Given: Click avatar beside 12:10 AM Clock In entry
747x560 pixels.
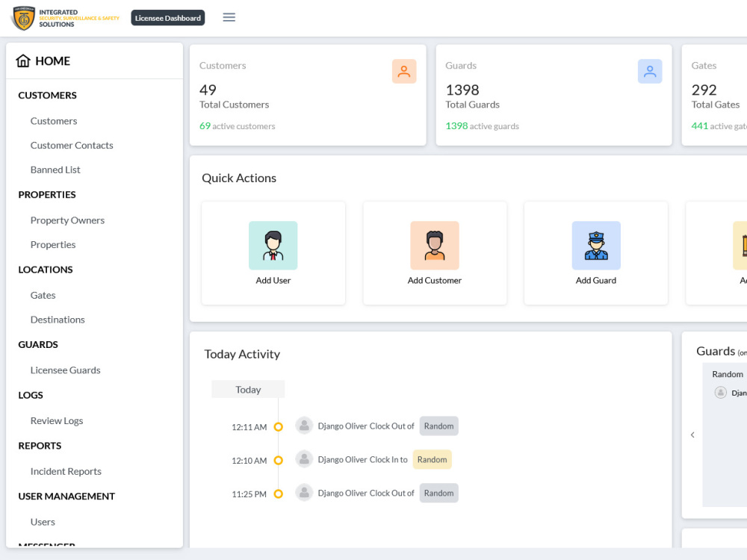Looking at the screenshot, I should click(304, 459).
